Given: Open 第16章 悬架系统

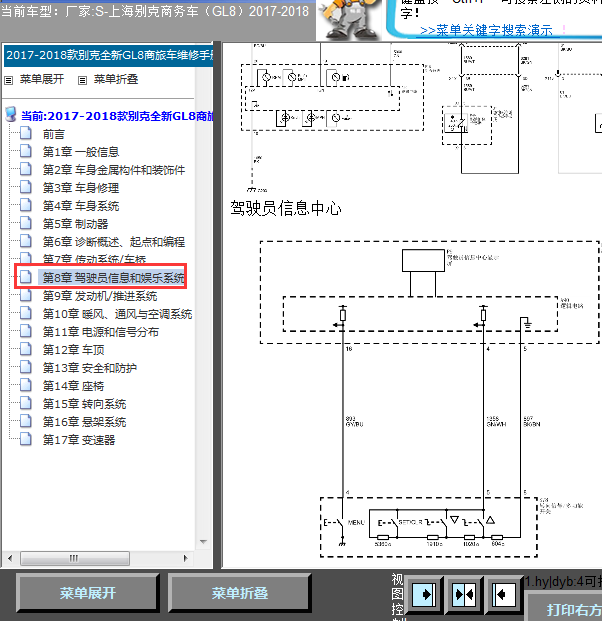Looking at the screenshot, I should point(84,422).
